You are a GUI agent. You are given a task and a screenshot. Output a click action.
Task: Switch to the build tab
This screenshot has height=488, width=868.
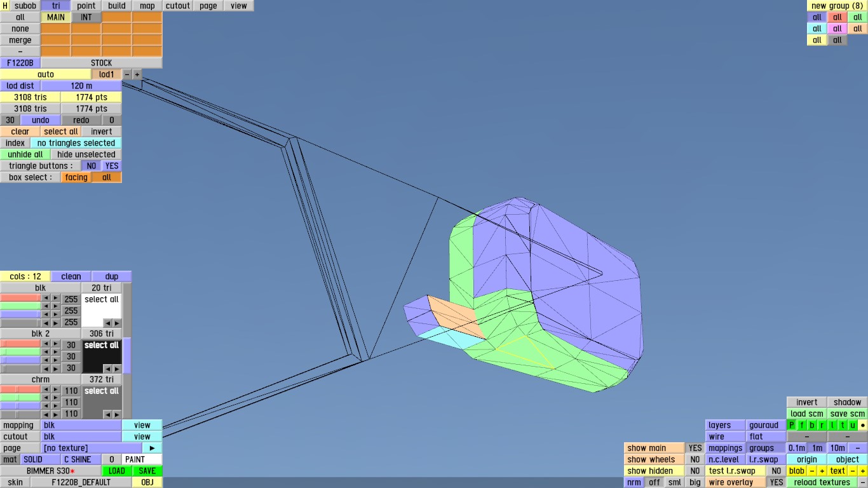pos(117,6)
